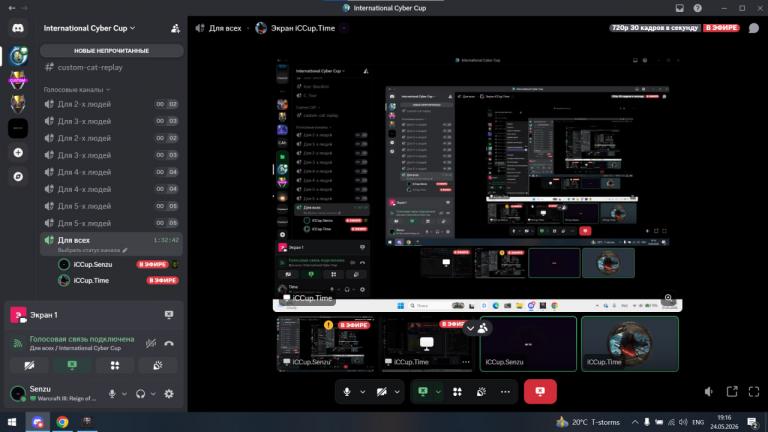Image resolution: width=768 pixels, height=432 pixels.
Task: Toggle the green screen-share button in the voice panel
Action: [x=72, y=365]
